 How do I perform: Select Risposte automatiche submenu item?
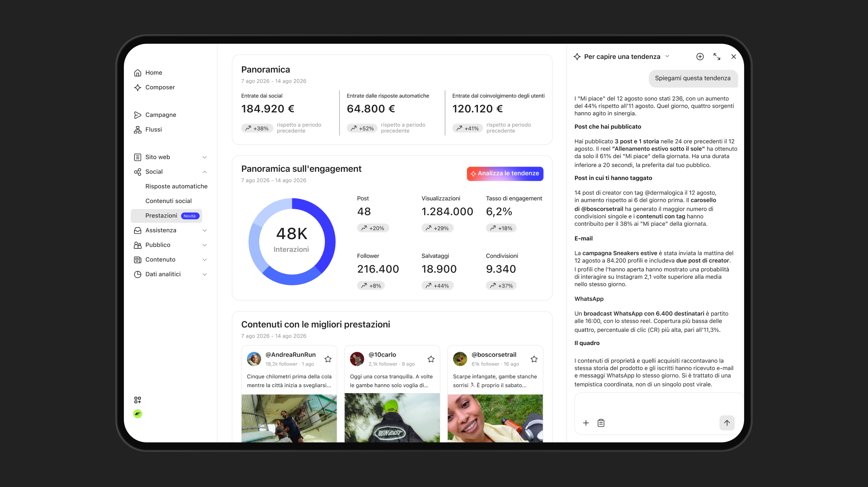click(x=176, y=186)
